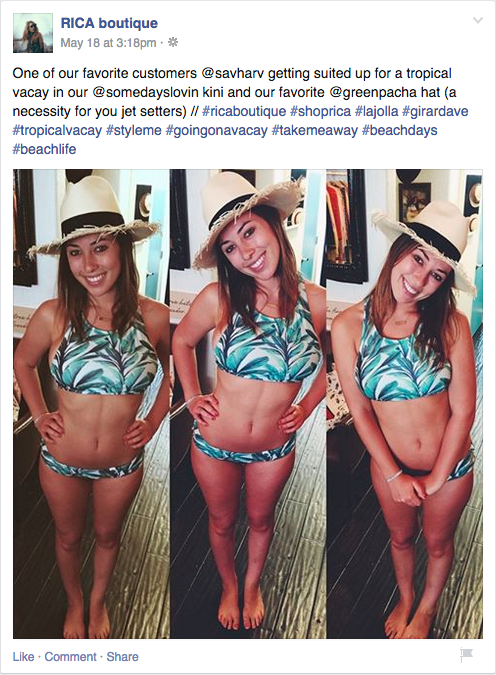Open the post options chevron menu

[477, 20]
